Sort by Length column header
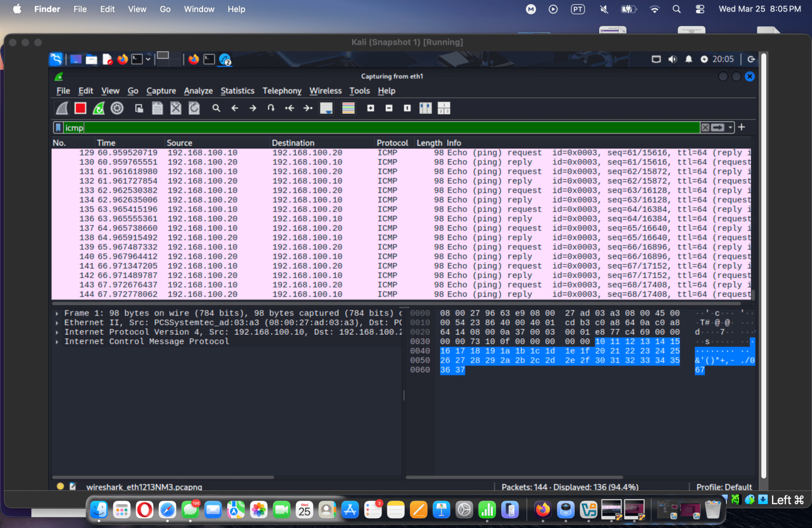Screen dimensions: 812x528 (x=429, y=143)
